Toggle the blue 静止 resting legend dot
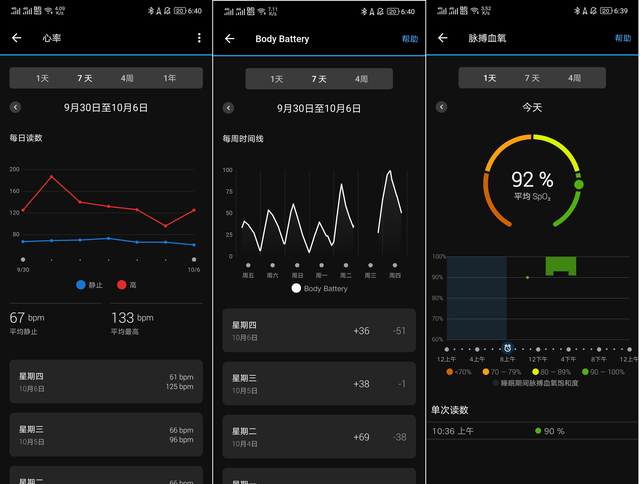 [x=81, y=285]
